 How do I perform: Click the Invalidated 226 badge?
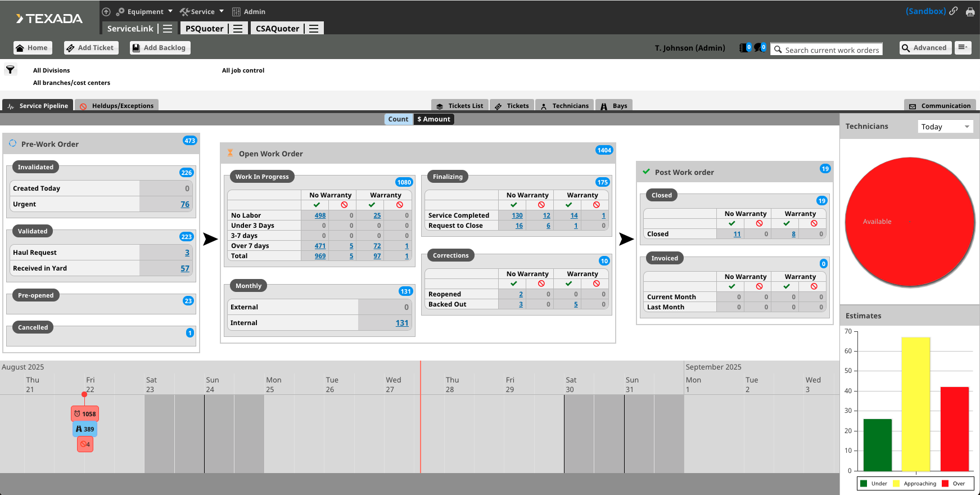click(187, 173)
